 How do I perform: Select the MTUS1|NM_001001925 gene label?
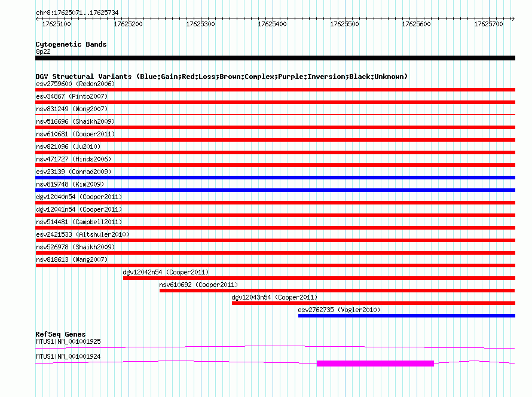point(68,341)
